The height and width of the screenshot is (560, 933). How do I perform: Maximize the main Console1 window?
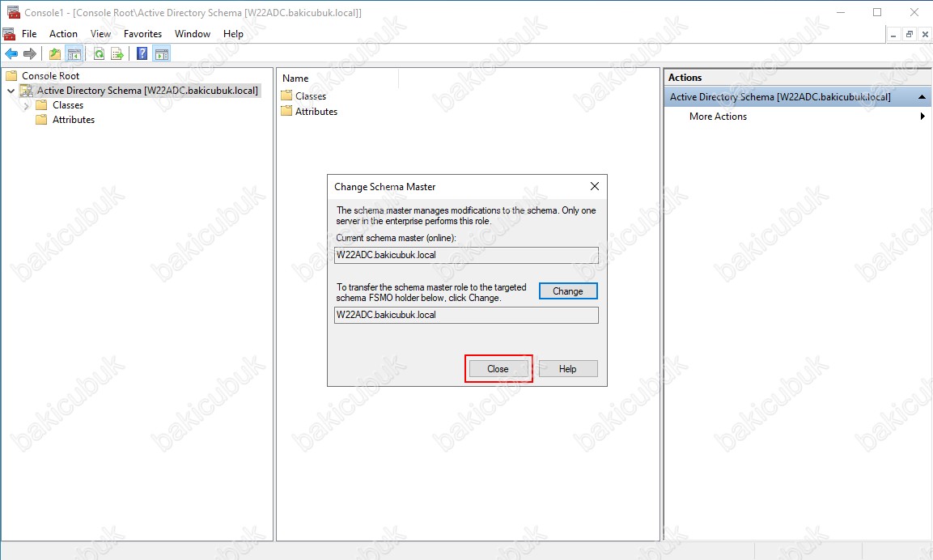click(x=877, y=12)
